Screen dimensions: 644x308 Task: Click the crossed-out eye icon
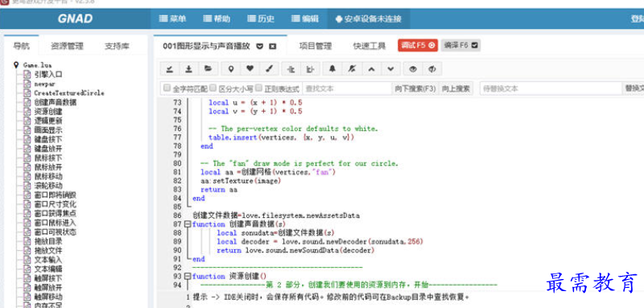coord(432,69)
